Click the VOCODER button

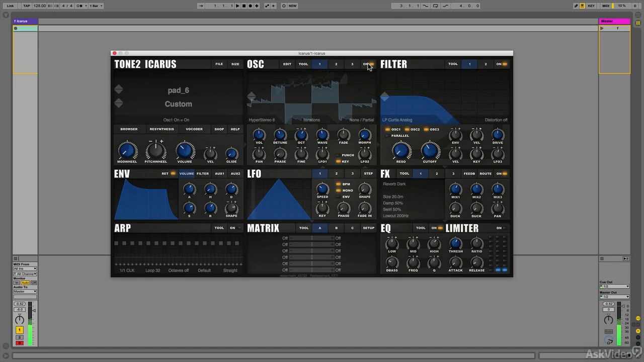pyautogui.click(x=194, y=129)
